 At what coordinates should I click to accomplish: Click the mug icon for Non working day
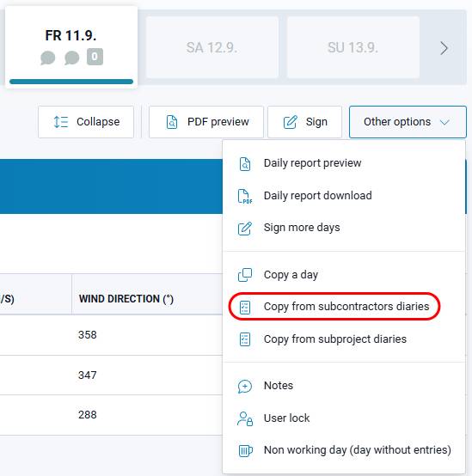pos(245,450)
